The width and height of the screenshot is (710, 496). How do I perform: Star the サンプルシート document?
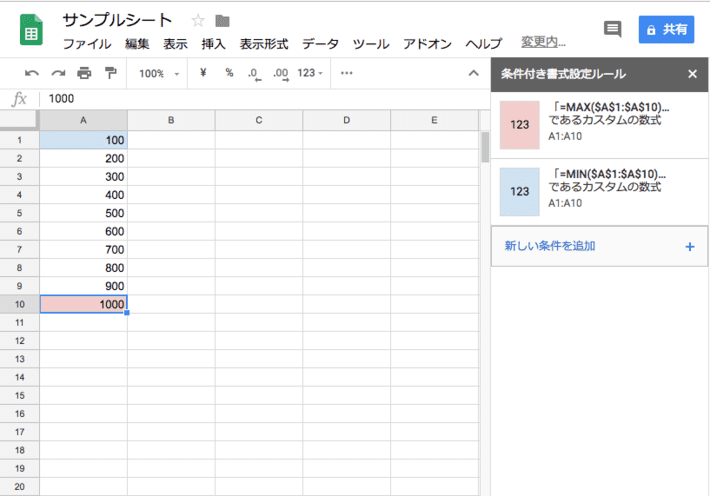[198, 21]
